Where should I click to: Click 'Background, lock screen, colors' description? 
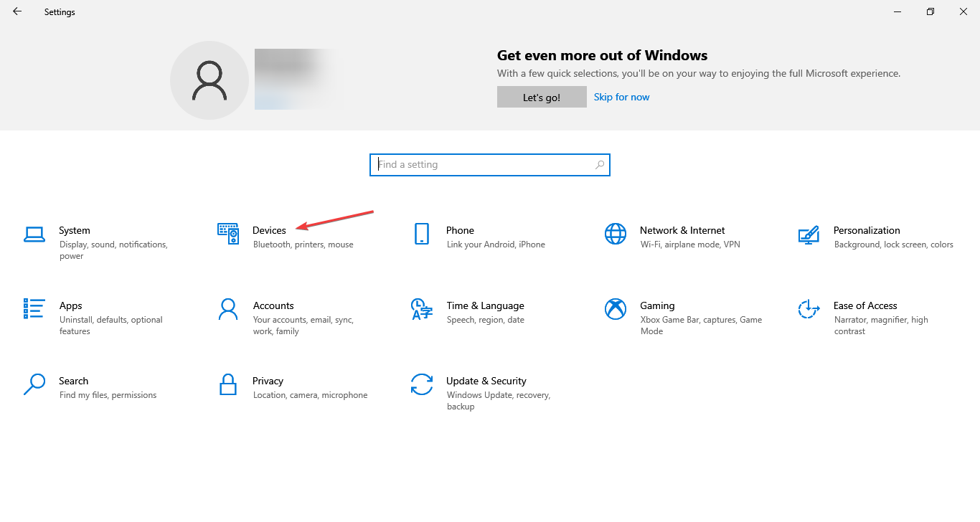(x=894, y=245)
